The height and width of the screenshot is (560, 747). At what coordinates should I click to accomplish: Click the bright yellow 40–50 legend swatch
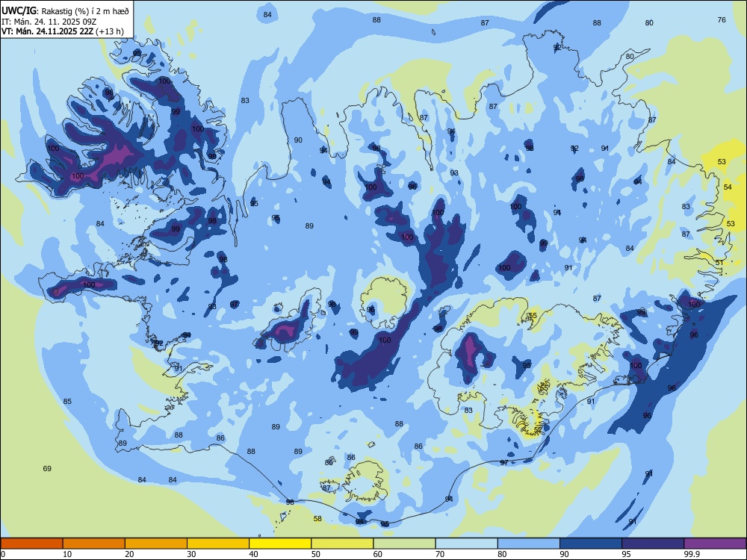[x=280, y=544]
